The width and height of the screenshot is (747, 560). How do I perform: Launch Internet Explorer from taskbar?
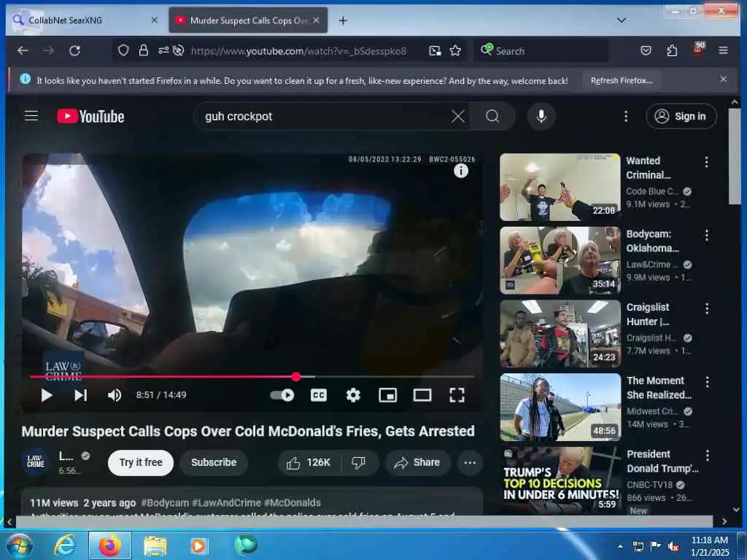pos(64,545)
